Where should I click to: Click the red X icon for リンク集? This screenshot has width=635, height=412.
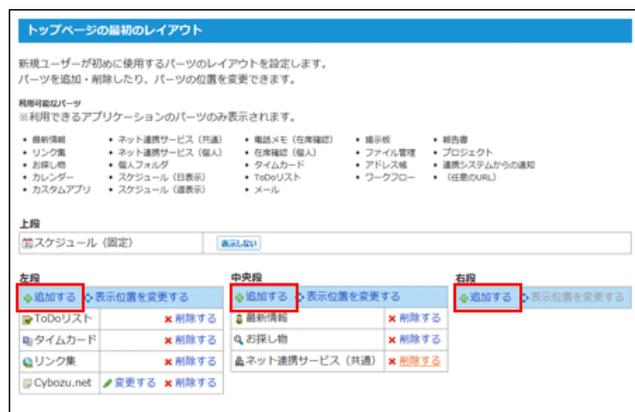pos(168,362)
